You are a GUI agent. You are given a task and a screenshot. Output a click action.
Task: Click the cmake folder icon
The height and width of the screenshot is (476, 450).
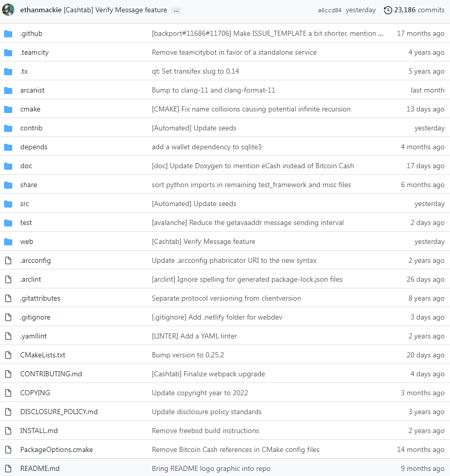click(8, 109)
